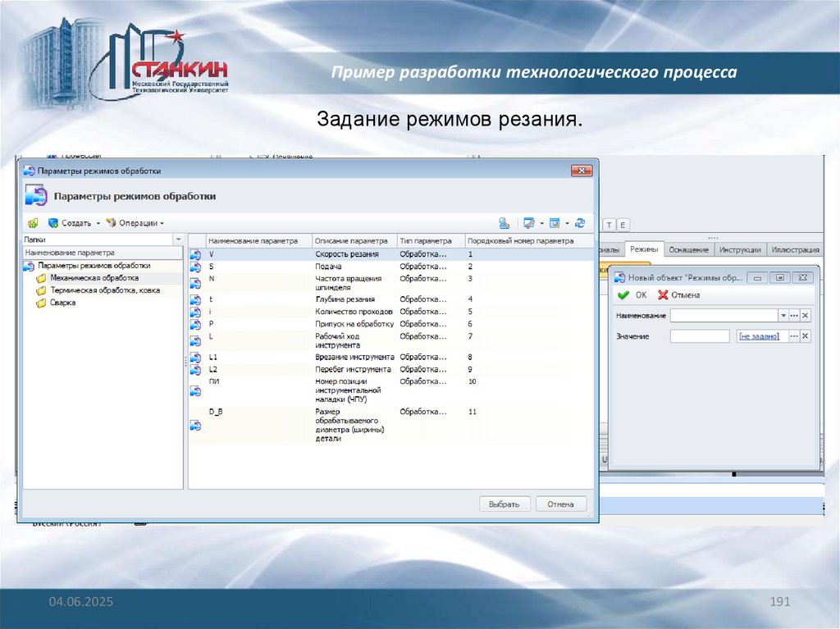Image resolution: width=840 pixels, height=629 pixels.
Task: Open the Сварка folder
Action: (62, 302)
